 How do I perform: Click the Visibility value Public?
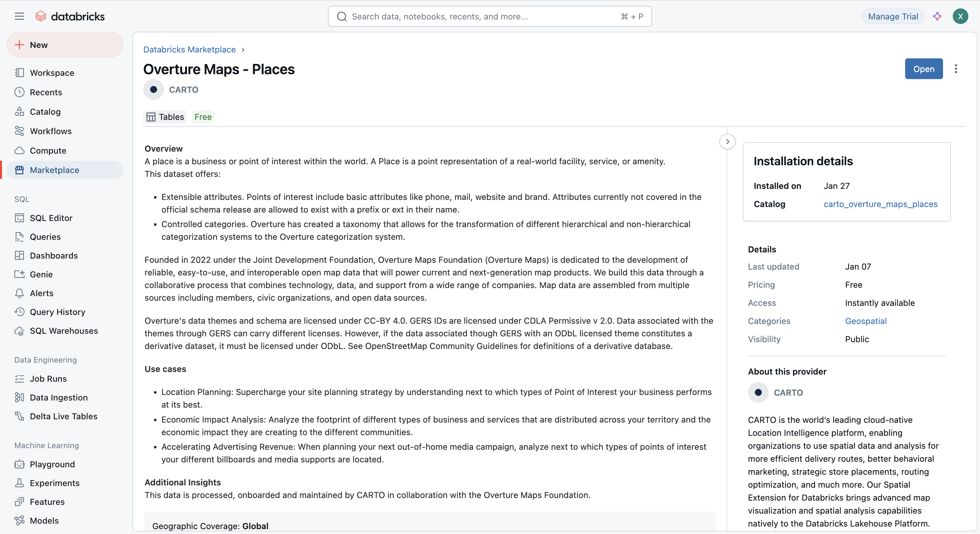click(857, 339)
